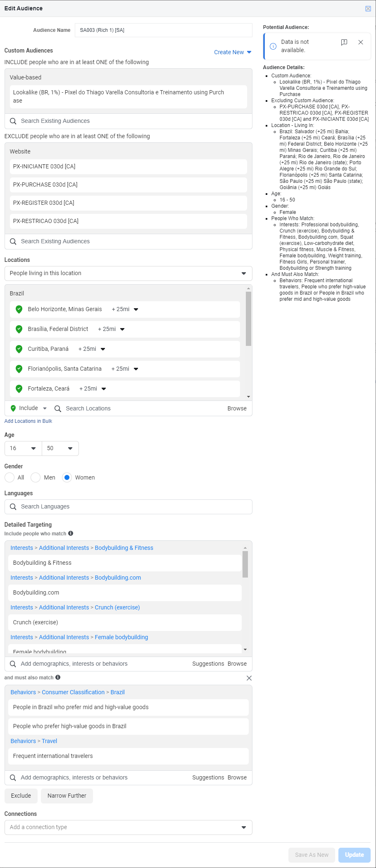The image size is (376, 868).
Task: Click the info icon beside 'Include people who match'
Action: (71, 533)
